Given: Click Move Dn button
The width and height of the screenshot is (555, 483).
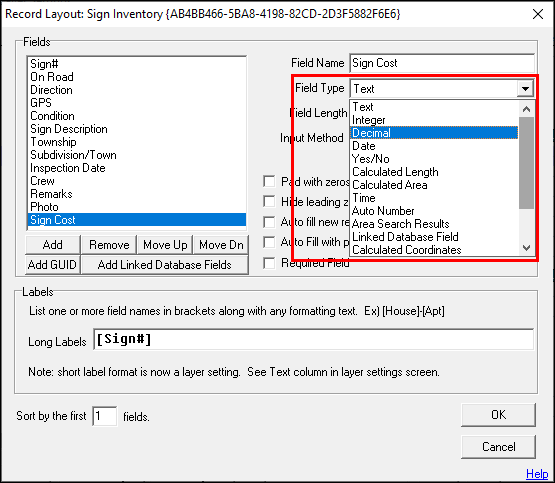Looking at the screenshot, I should coord(221,245).
